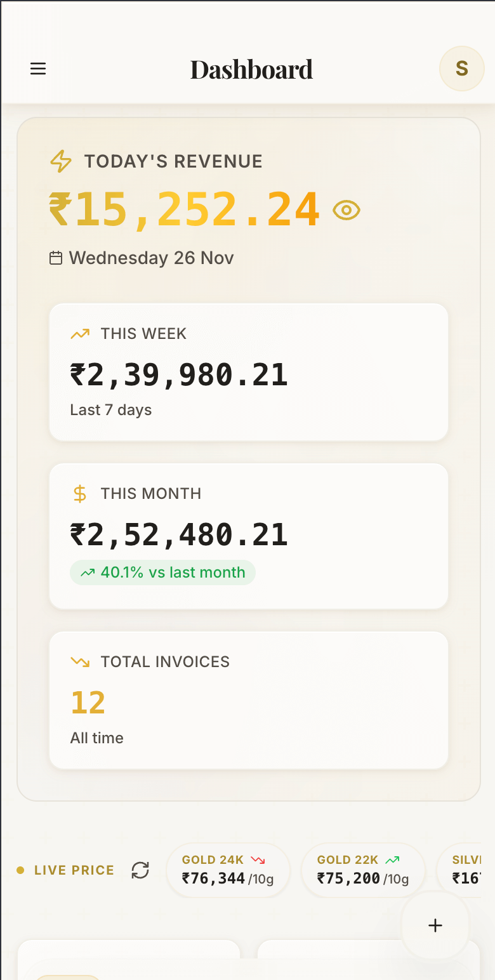Refresh the live metal prices
The width and height of the screenshot is (495, 980).
[140, 870]
